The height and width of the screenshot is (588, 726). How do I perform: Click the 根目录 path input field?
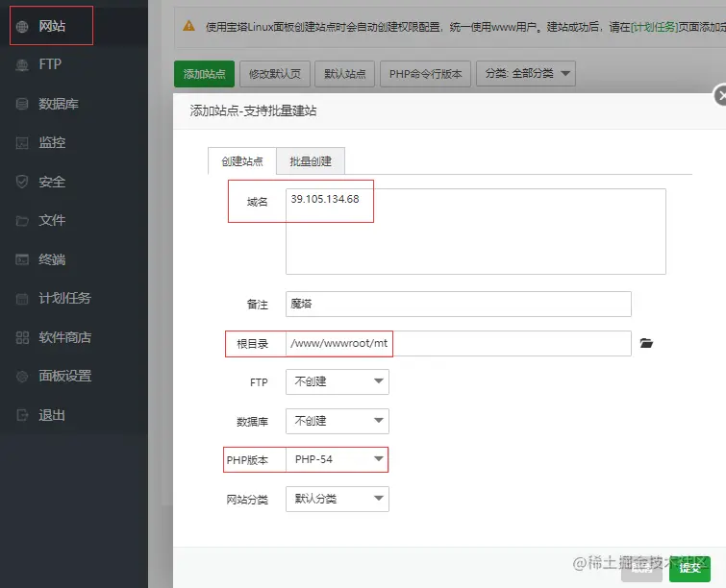coord(459,343)
